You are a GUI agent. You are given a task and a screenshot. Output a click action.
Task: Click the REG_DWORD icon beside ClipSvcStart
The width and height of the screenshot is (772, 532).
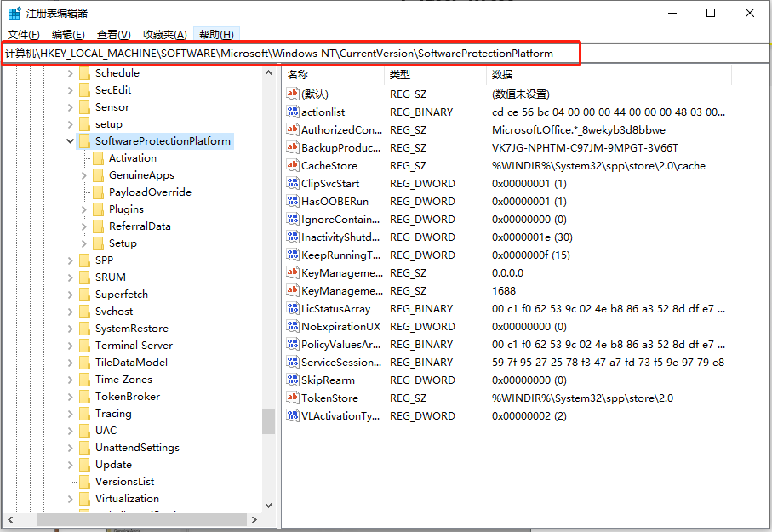point(292,183)
